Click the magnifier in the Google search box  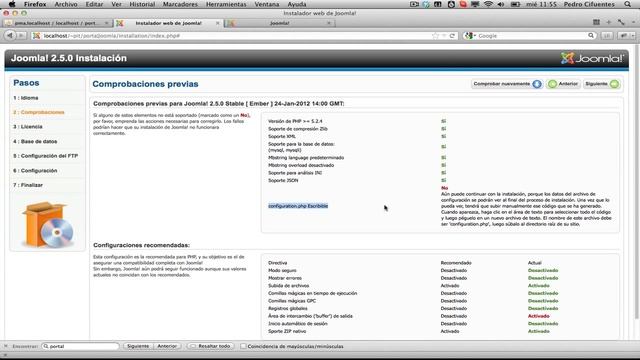point(591,36)
